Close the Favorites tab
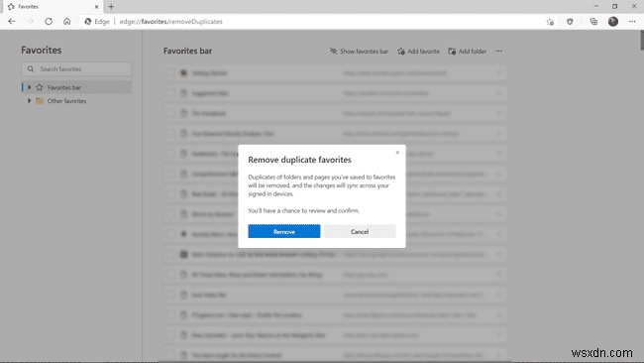Viewport: 644px width, 363px height. 96,7
